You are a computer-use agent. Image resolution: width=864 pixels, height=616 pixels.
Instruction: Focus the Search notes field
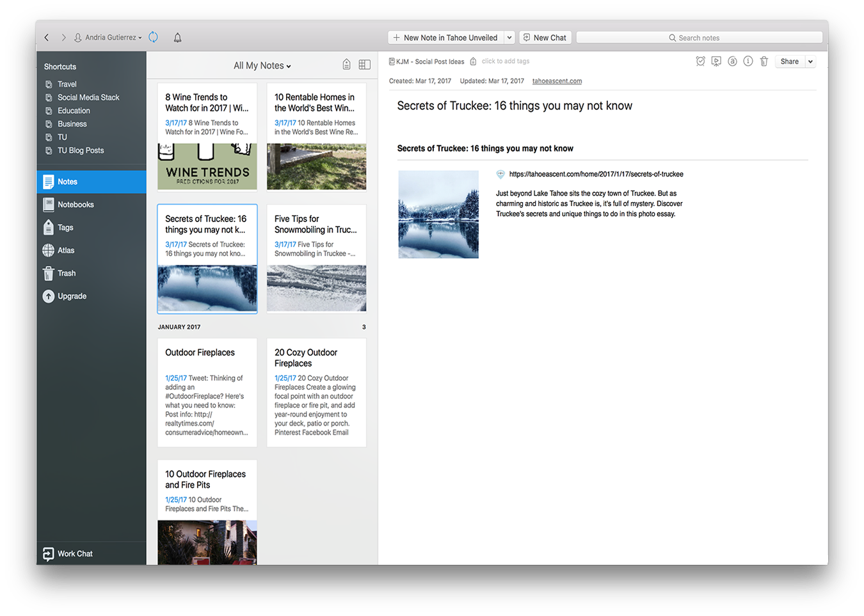(x=699, y=38)
